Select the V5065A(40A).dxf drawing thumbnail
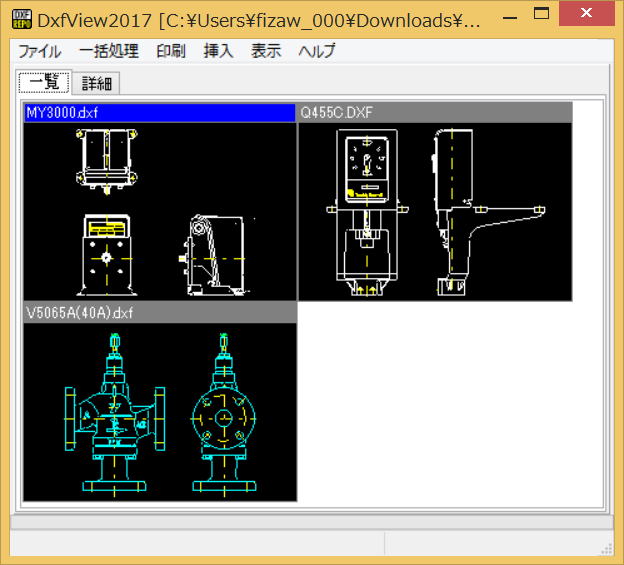Viewport: 624px width, 565px height. 160,412
